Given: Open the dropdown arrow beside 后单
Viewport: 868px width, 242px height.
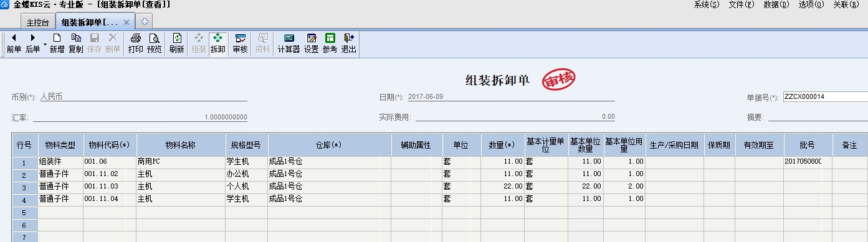Looking at the screenshot, I should [x=45, y=44].
